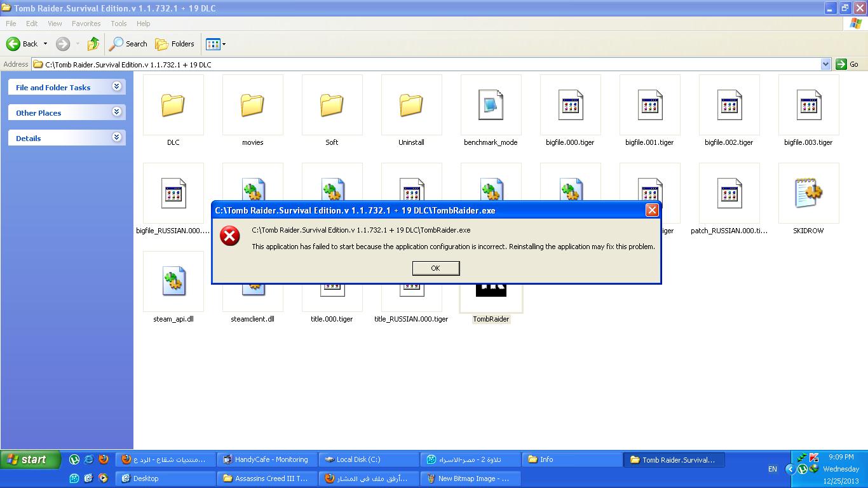Select bigfile.001.tiger file icon
The width and height of the screenshot is (868, 488).
(x=650, y=105)
